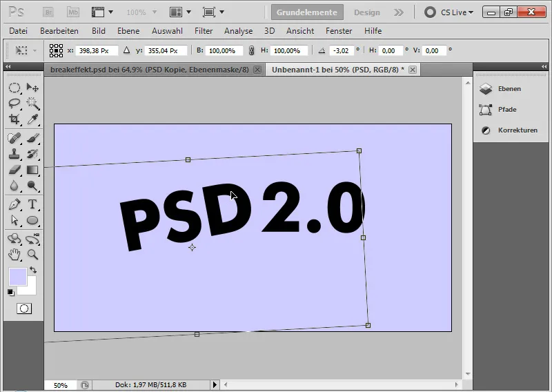552x392 pixels.
Task: Swap foreground and background colors
Action: click(x=33, y=270)
